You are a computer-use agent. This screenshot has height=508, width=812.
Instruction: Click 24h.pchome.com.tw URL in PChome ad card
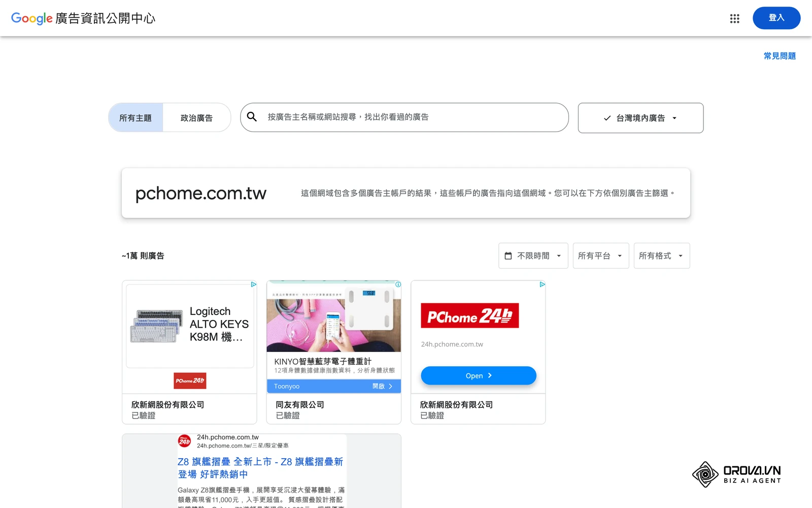tap(452, 344)
